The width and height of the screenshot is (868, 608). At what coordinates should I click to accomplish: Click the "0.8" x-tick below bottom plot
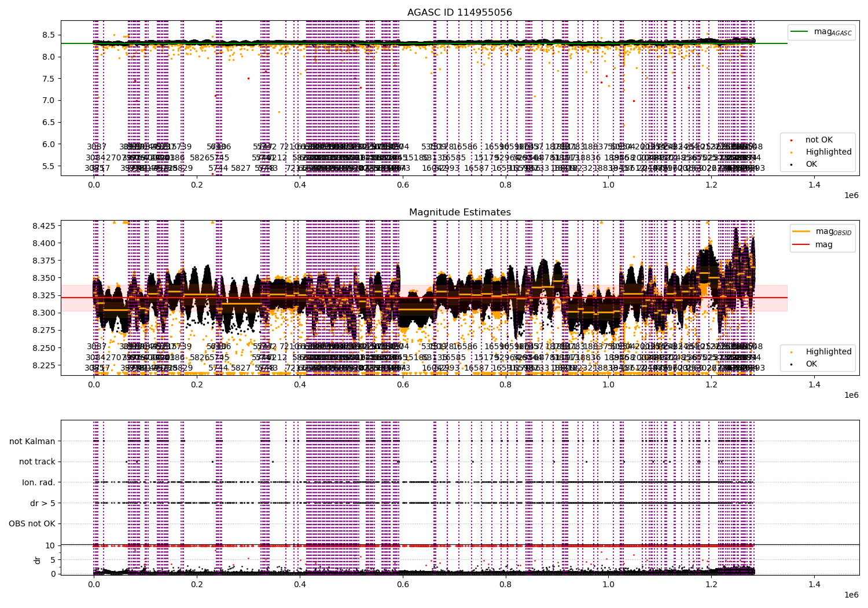tap(505, 584)
